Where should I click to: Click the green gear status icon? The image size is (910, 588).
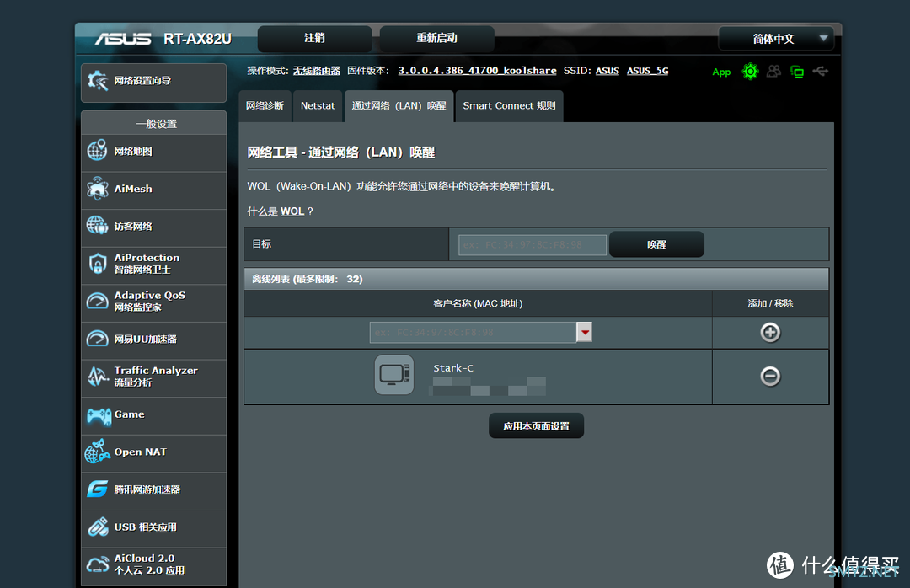coord(751,72)
